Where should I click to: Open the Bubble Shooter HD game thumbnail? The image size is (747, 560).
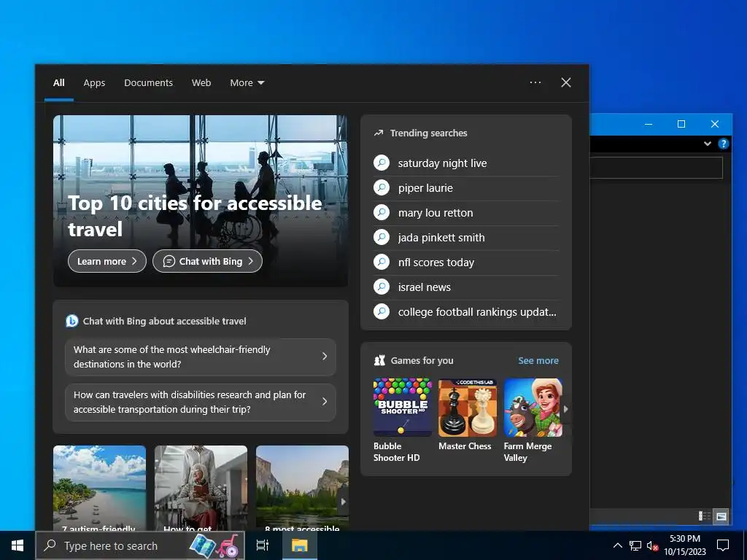point(403,408)
